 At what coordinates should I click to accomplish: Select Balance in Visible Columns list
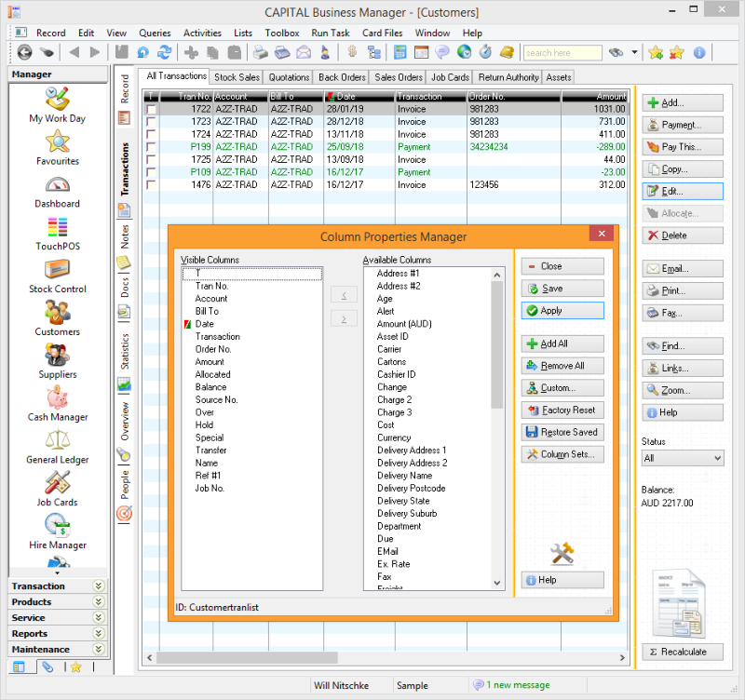click(211, 387)
